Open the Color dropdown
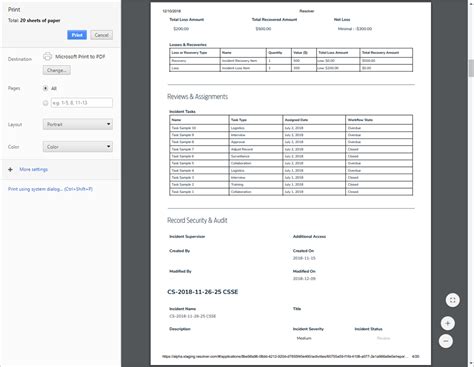Image resolution: width=474 pixels, height=367 pixels. tap(78, 147)
